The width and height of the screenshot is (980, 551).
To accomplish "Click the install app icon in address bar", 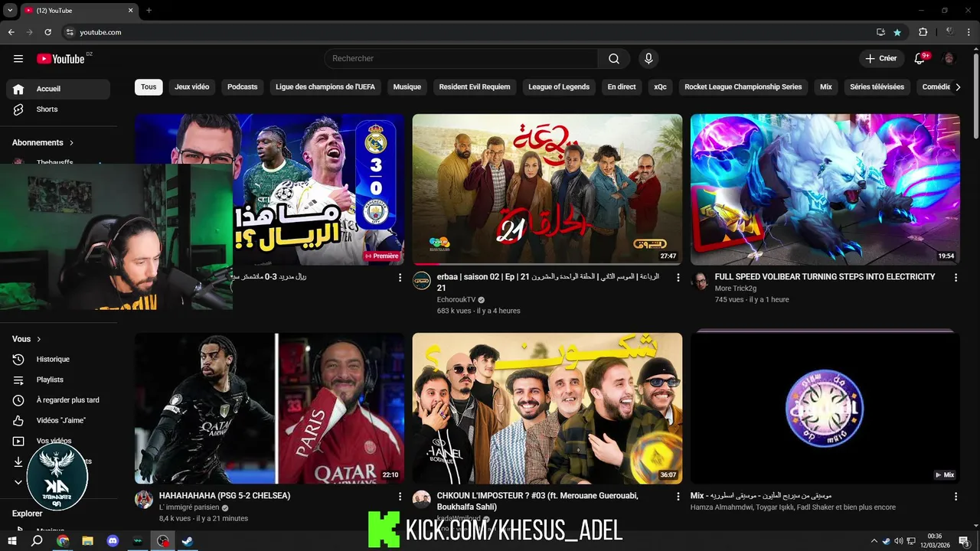I will click(x=880, y=32).
